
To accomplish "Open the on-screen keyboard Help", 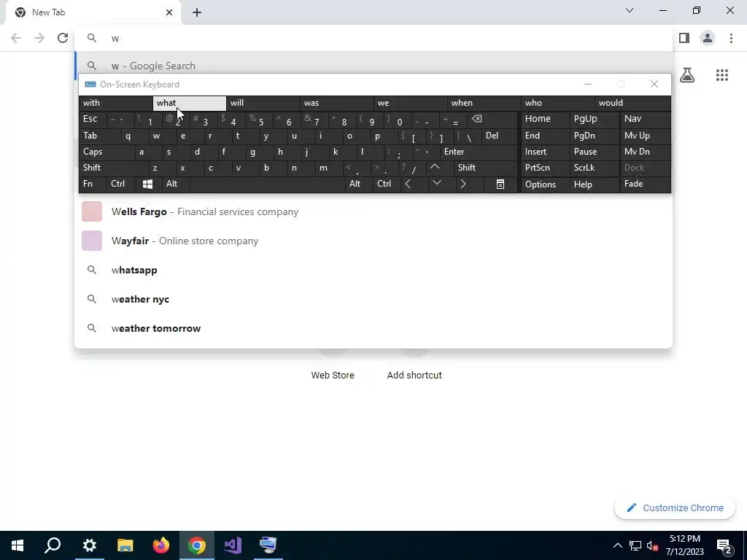I will point(594,184).
